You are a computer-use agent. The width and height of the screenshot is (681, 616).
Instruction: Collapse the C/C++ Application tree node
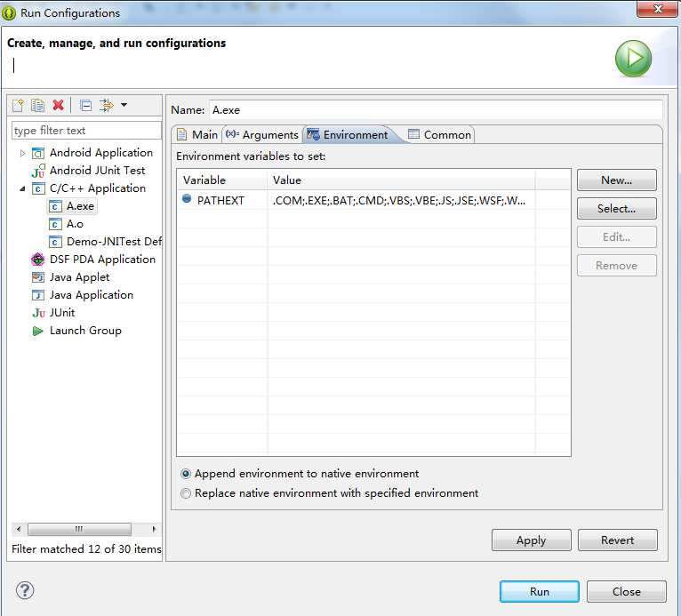click(22, 188)
